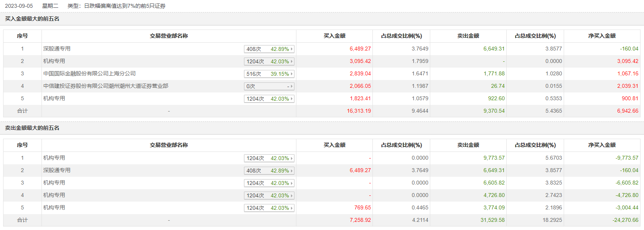Click arrow on sell row 2 408次 box
Image resolution: width=644 pixels, height=230 pixels.
[292, 171]
